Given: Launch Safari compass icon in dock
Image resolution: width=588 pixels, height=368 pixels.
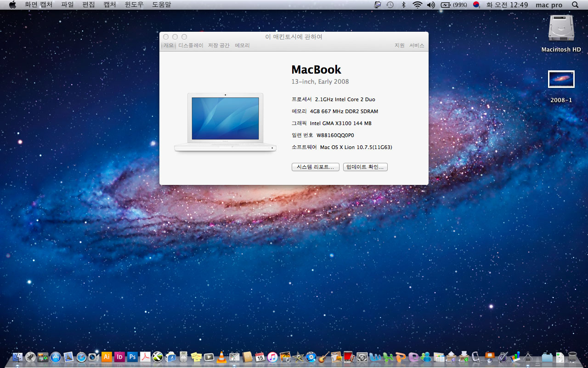Looking at the screenshot, I should (x=82, y=356).
